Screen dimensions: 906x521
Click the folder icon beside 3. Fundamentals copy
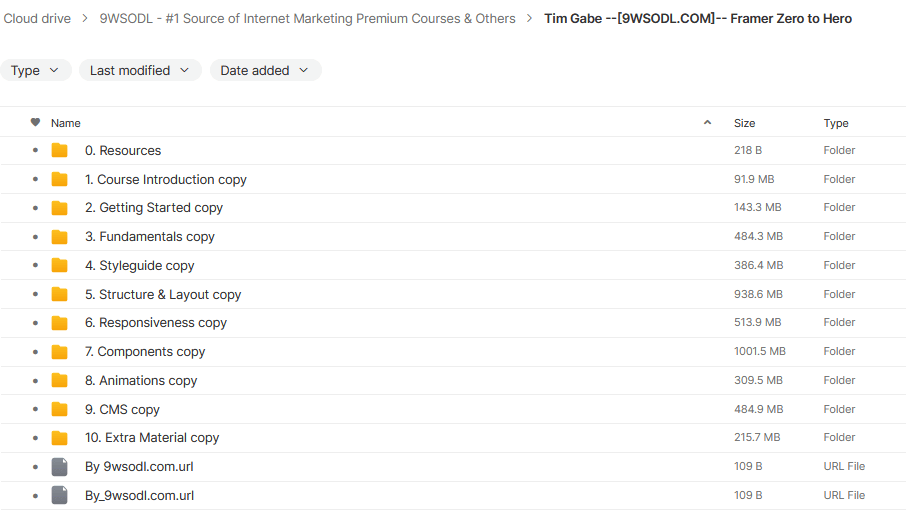point(60,237)
